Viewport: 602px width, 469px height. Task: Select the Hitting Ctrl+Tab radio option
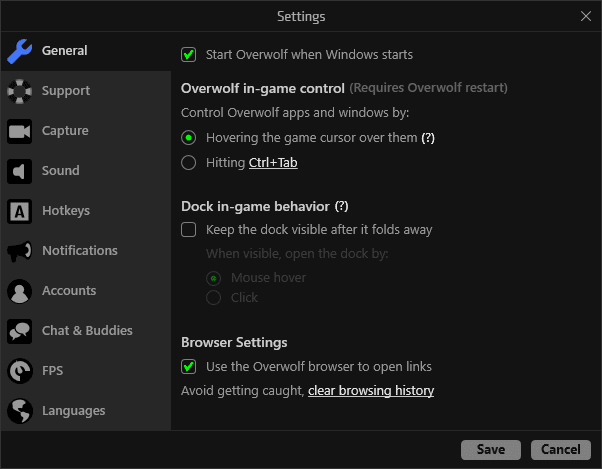189,163
